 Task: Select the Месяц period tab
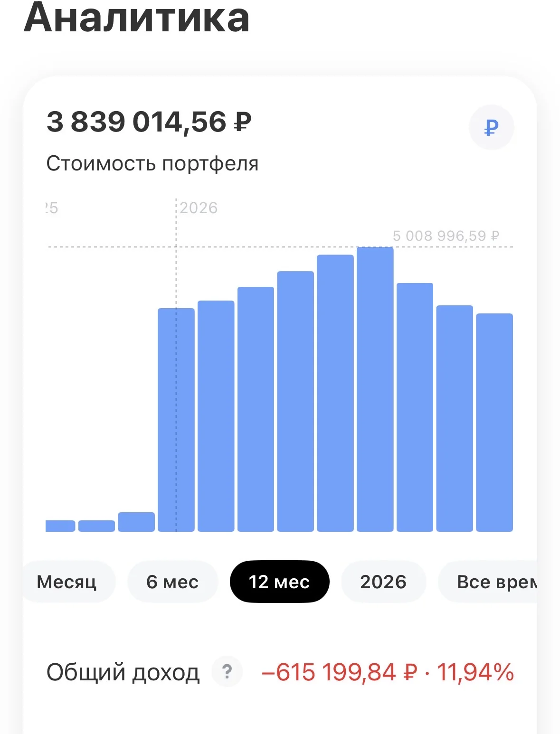click(67, 582)
